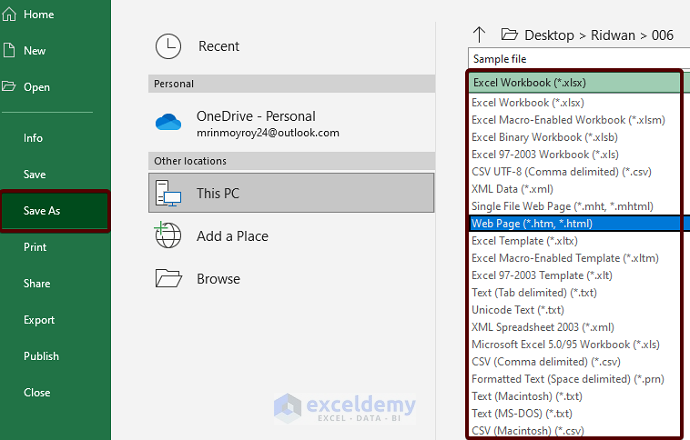
Task: Select OneDrive - Personal location
Action: (291, 122)
